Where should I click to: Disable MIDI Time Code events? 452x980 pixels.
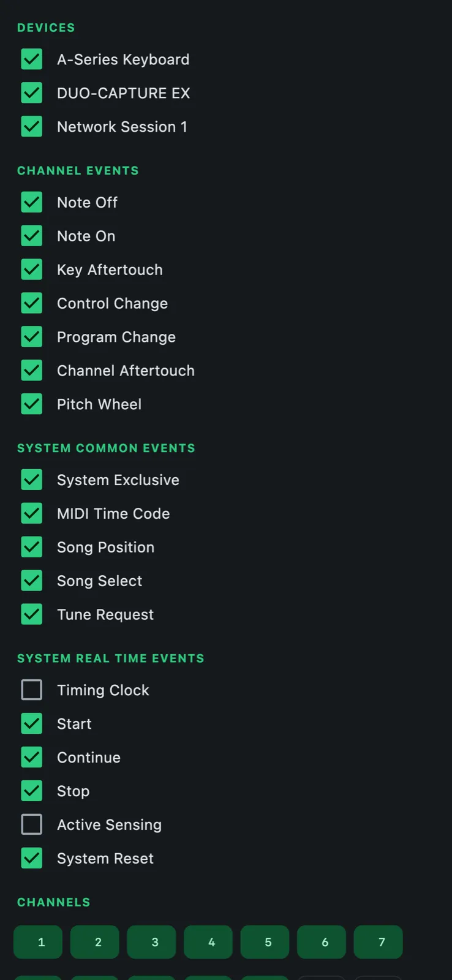(x=32, y=513)
